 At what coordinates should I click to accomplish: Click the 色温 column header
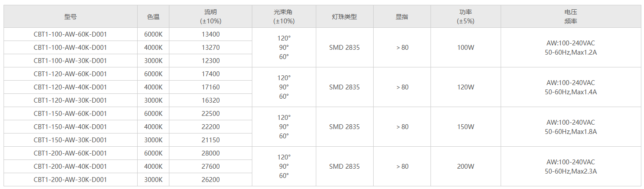pyautogui.click(x=153, y=17)
